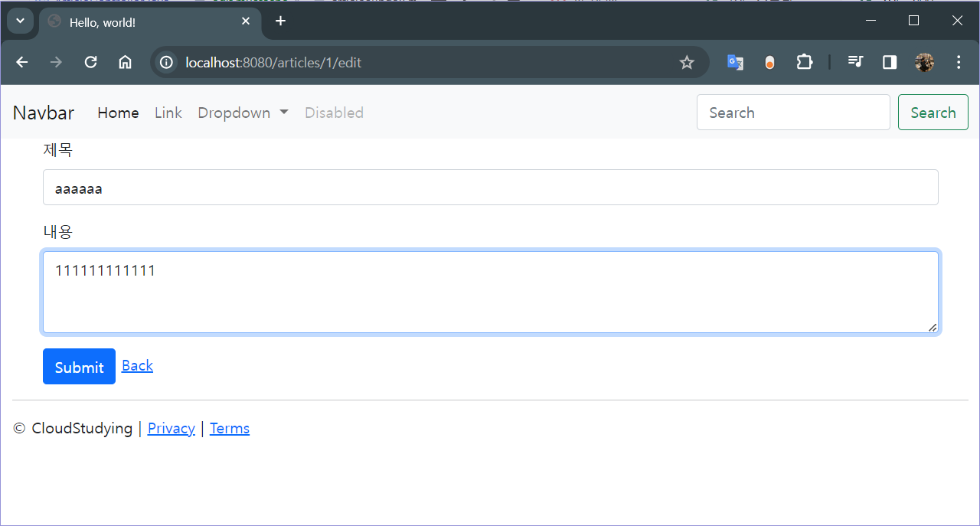Maximize the Chrome window
The image size is (980, 526).
click(913, 21)
